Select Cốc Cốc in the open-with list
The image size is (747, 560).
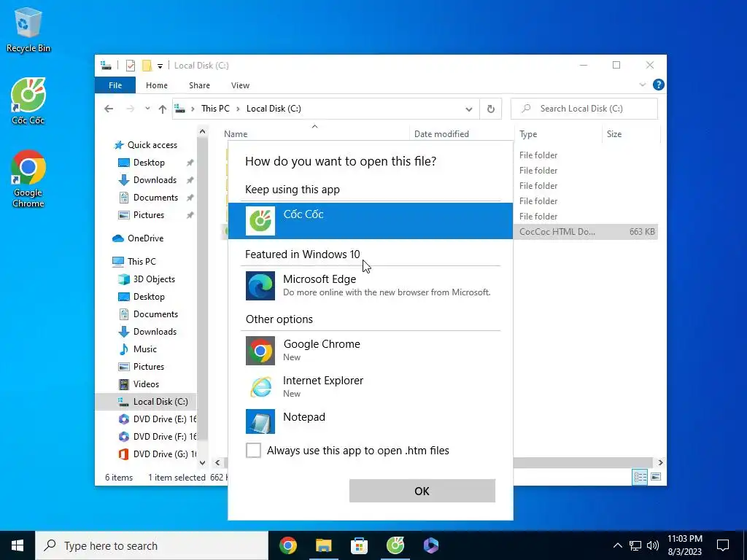pos(370,220)
